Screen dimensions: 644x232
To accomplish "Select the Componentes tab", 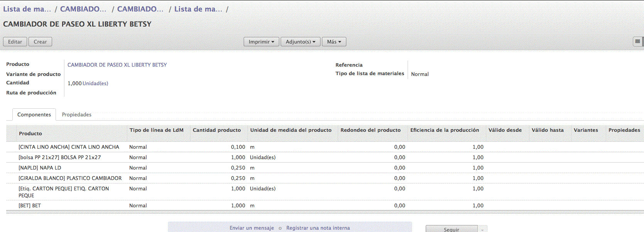I will click(x=34, y=114).
